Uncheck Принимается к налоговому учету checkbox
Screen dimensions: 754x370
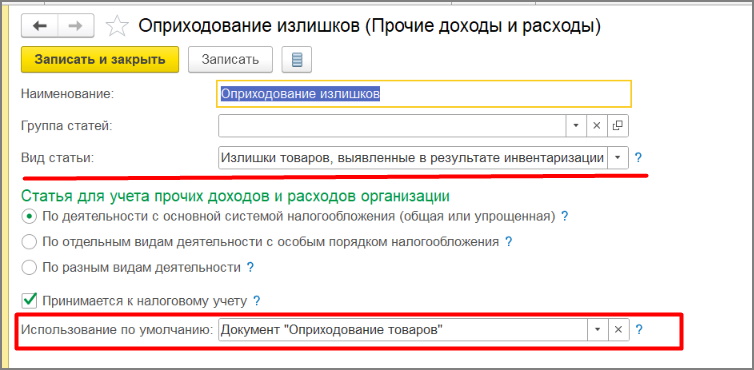coord(30,300)
